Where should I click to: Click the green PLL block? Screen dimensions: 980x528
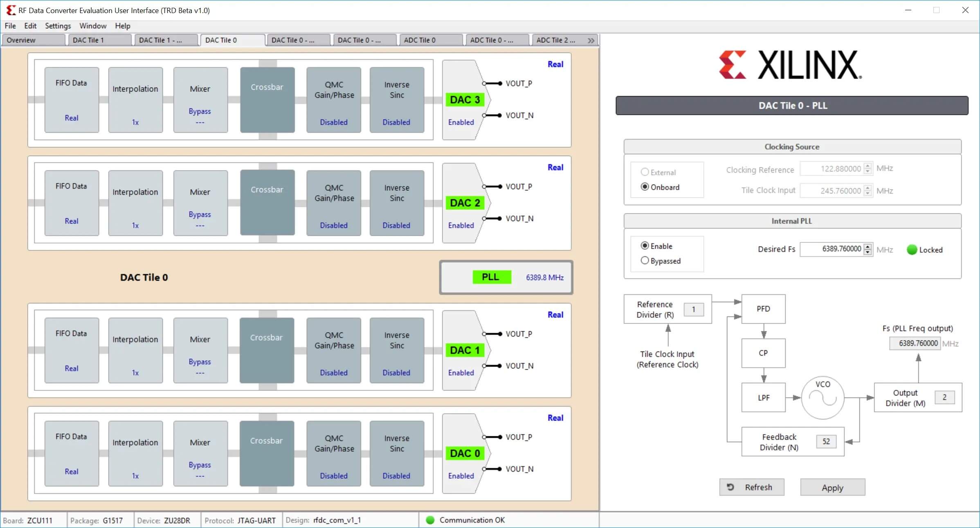coord(491,277)
